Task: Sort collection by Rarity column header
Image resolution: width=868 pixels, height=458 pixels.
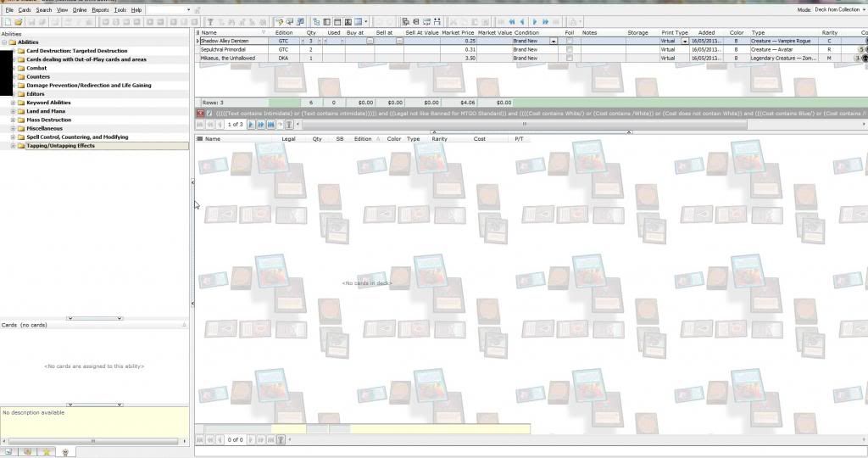Action: coord(829,33)
